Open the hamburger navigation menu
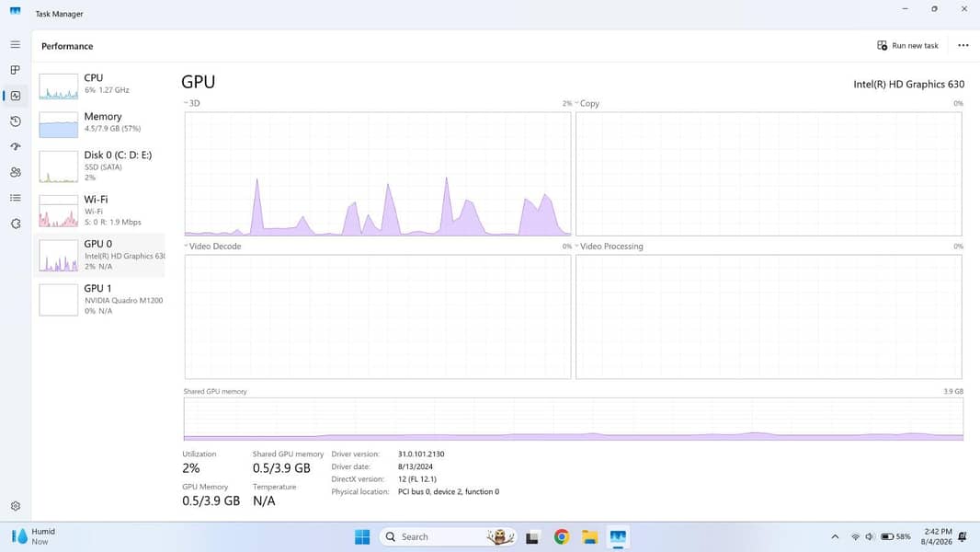 tap(15, 45)
